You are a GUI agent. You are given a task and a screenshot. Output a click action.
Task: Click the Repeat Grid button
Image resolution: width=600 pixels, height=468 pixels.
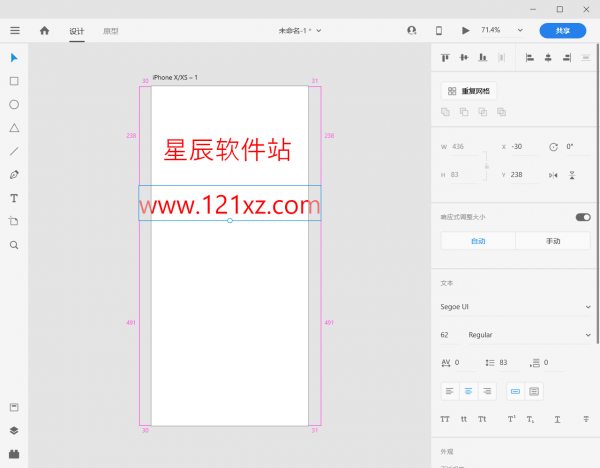pyautogui.click(x=469, y=91)
